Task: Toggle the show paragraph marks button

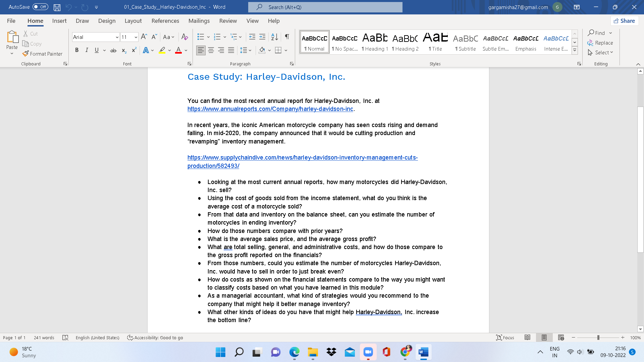Action: click(287, 37)
